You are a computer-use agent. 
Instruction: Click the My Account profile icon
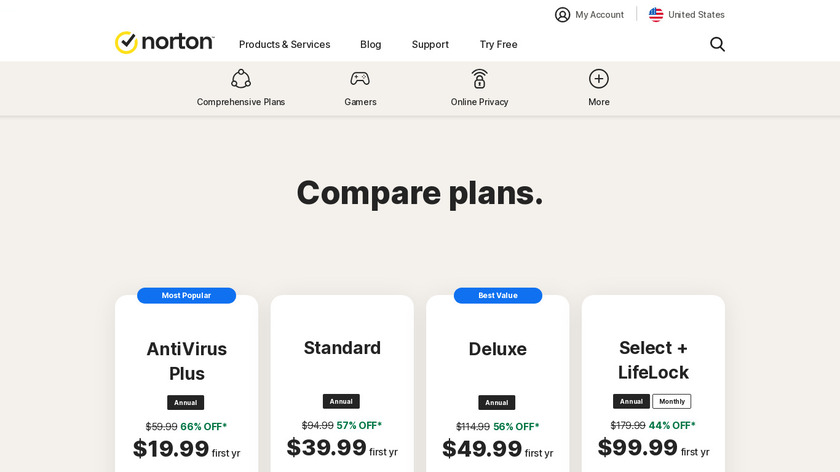pos(563,15)
